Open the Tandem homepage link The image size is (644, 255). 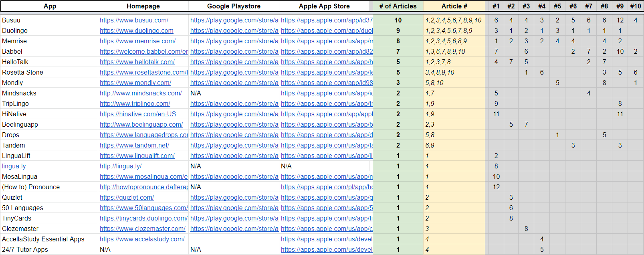134,145
